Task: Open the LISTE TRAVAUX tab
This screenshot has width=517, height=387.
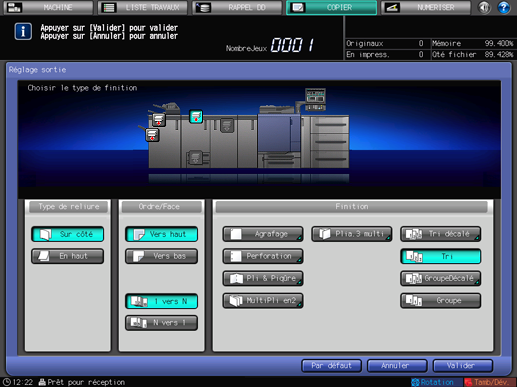Action: (143, 7)
